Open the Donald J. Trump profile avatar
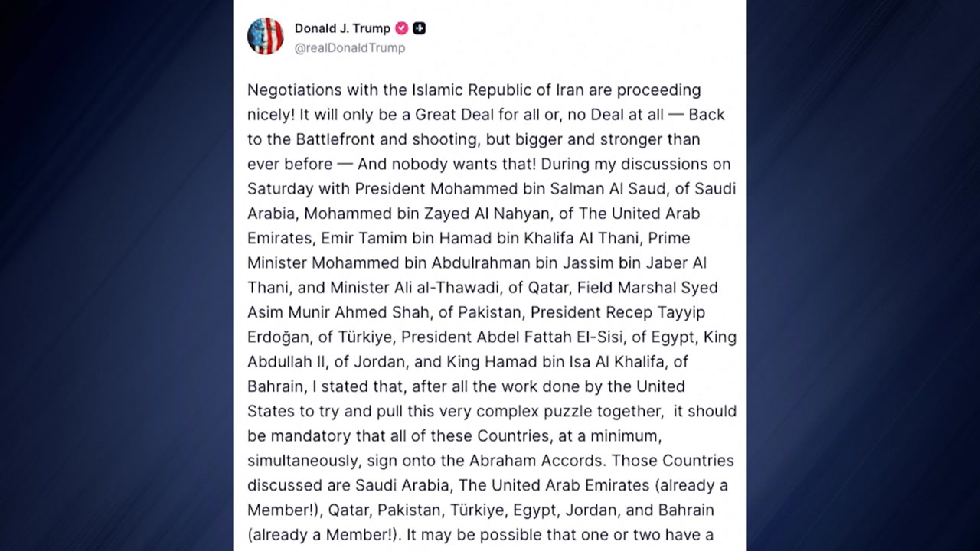 point(266,36)
